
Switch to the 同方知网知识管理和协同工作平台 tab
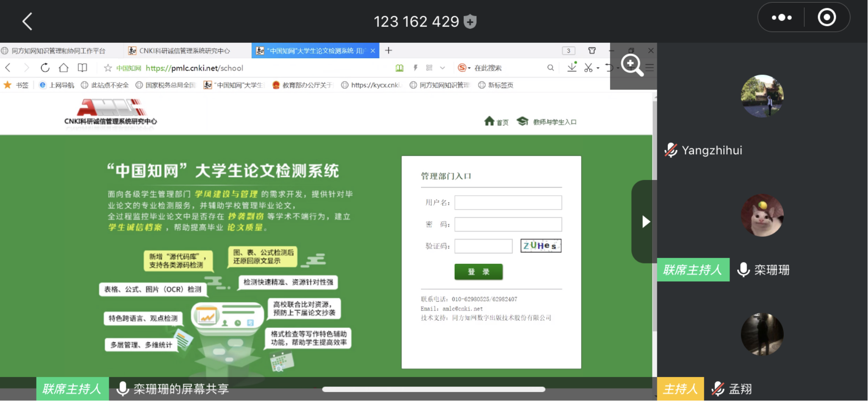(x=58, y=51)
